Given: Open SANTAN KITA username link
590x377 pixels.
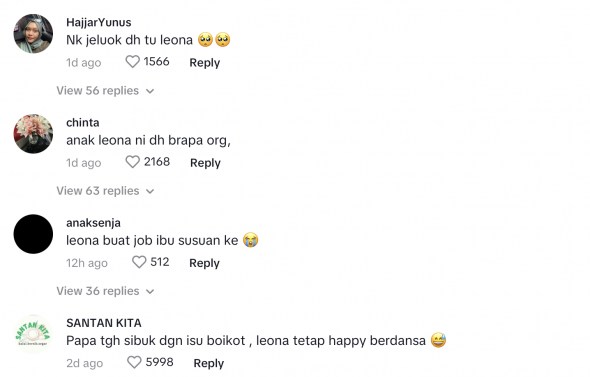Looking at the screenshot, I should click(104, 323).
